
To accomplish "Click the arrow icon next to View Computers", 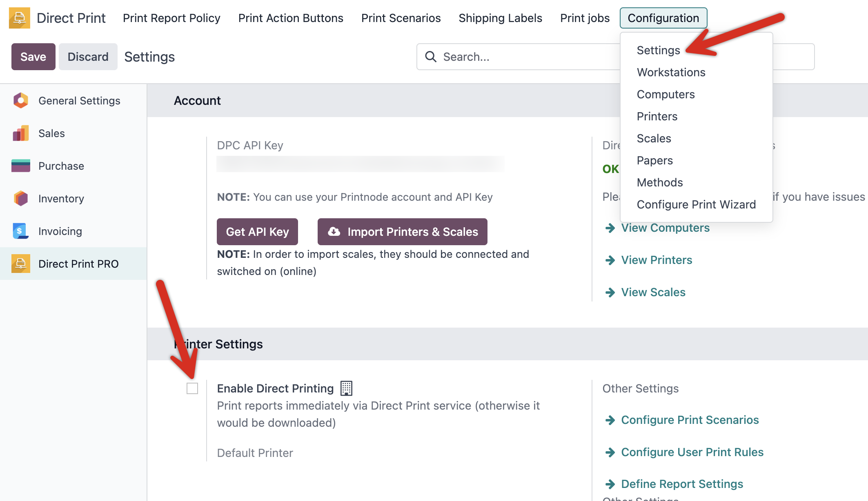I will pyautogui.click(x=610, y=228).
